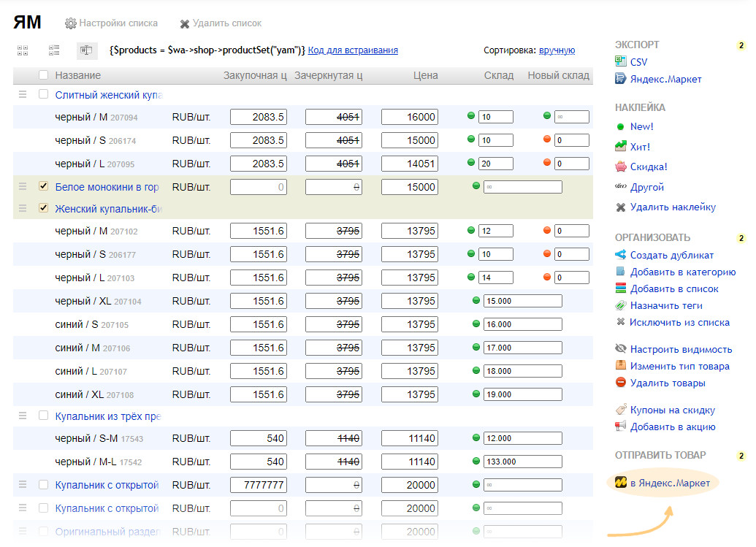Check the Слитный женский купальник checkbox

point(43,94)
